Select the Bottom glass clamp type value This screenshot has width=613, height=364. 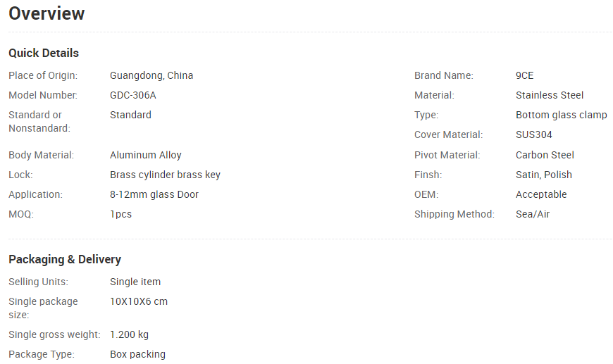[x=562, y=115]
